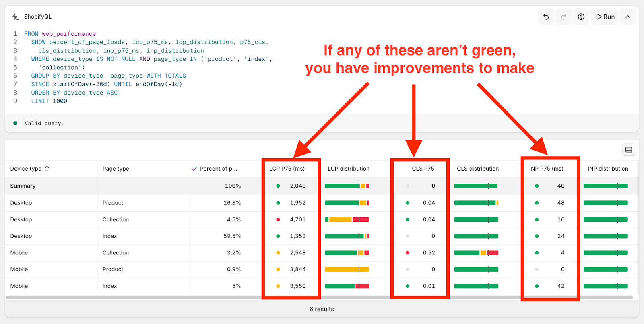Click the Desktop Collection page type cell
The height and width of the screenshot is (324, 644).
click(x=116, y=219)
